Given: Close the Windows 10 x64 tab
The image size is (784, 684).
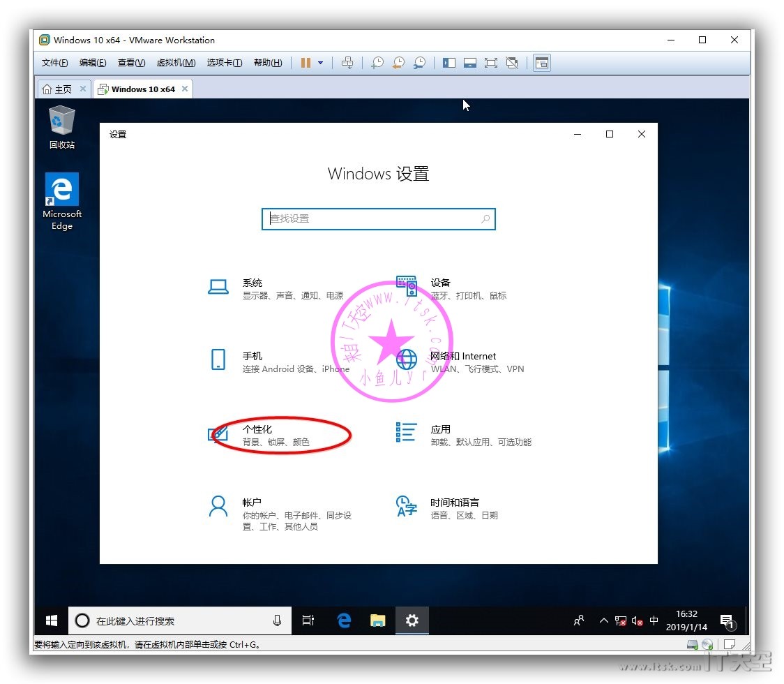Looking at the screenshot, I should [185, 89].
